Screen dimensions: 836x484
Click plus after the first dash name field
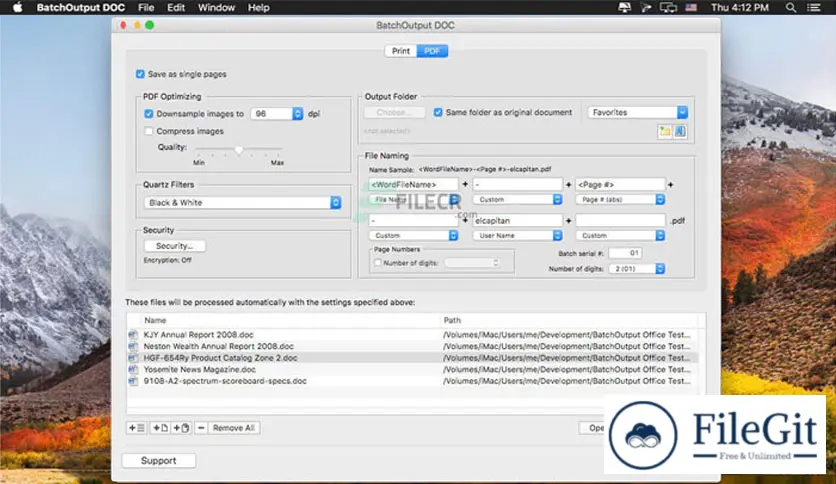pyautogui.click(x=568, y=184)
